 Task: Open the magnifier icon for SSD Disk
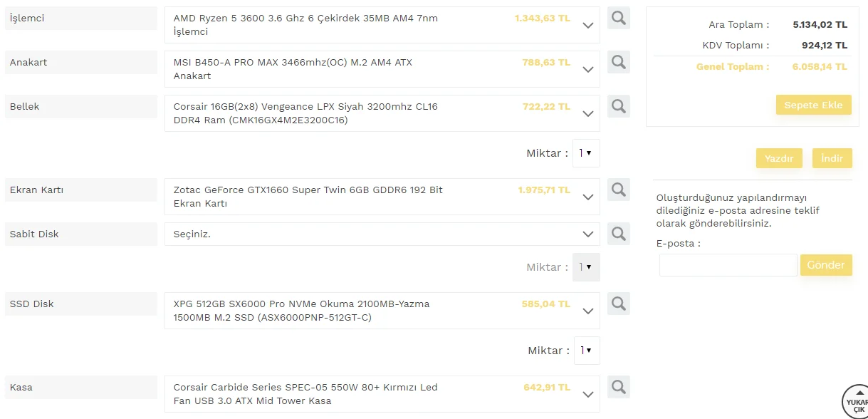tap(619, 304)
